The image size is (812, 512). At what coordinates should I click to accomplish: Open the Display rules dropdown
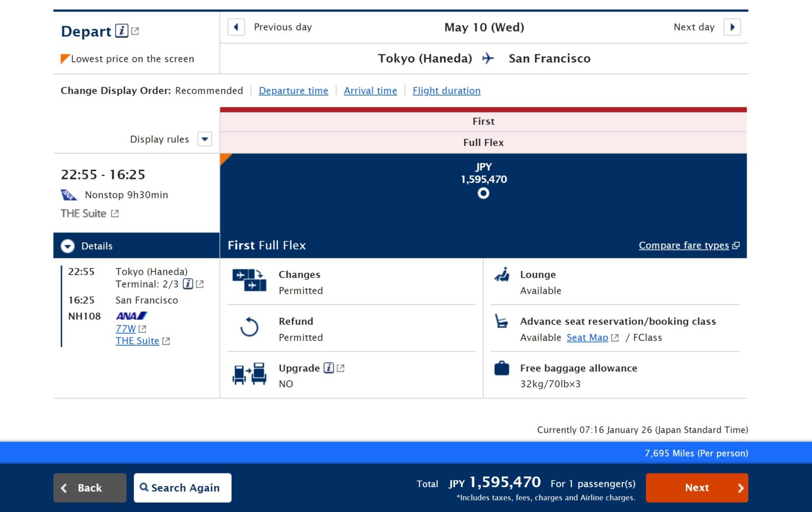(x=205, y=139)
